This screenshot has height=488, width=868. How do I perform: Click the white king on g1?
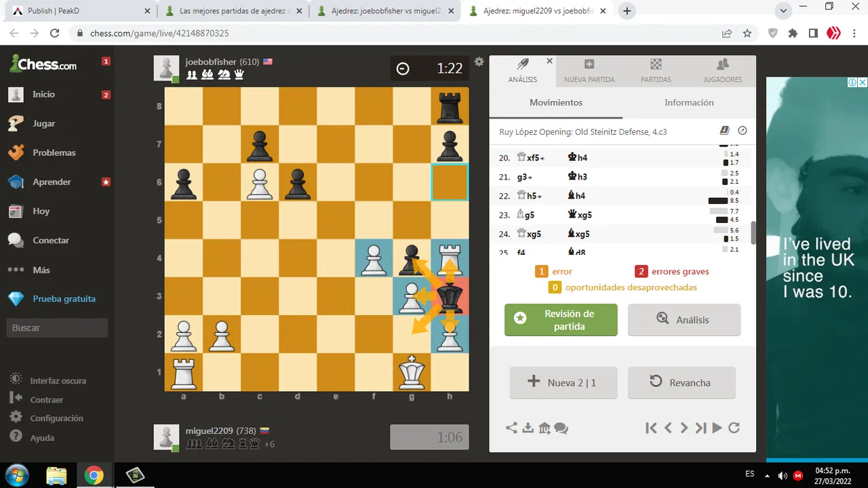point(412,372)
